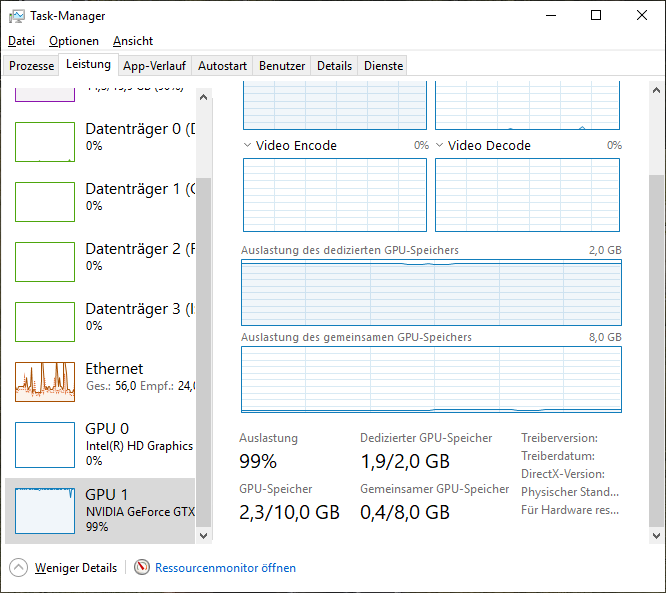The width and height of the screenshot is (666, 593).
Task: Click the sidebar scroll up arrow
Action: coord(203,97)
